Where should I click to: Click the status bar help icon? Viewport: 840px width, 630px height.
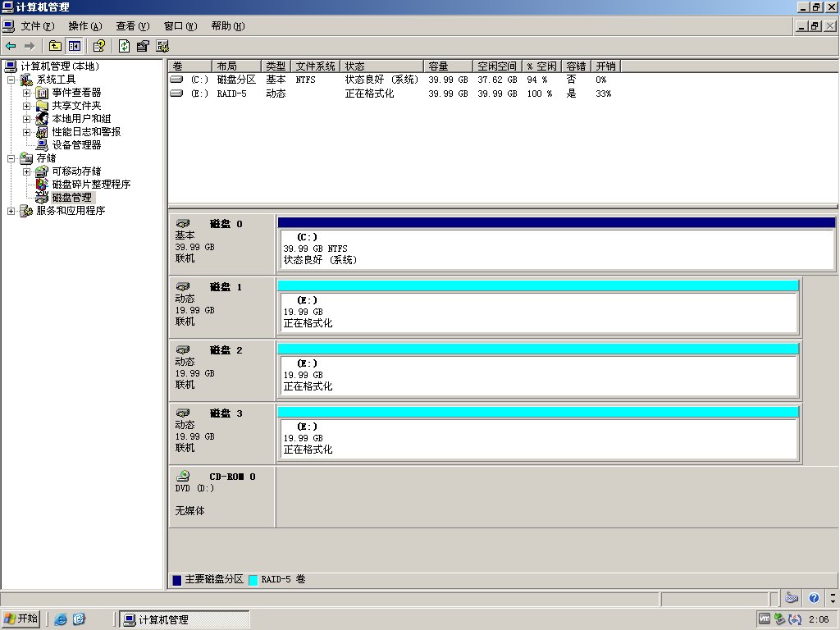click(814, 598)
